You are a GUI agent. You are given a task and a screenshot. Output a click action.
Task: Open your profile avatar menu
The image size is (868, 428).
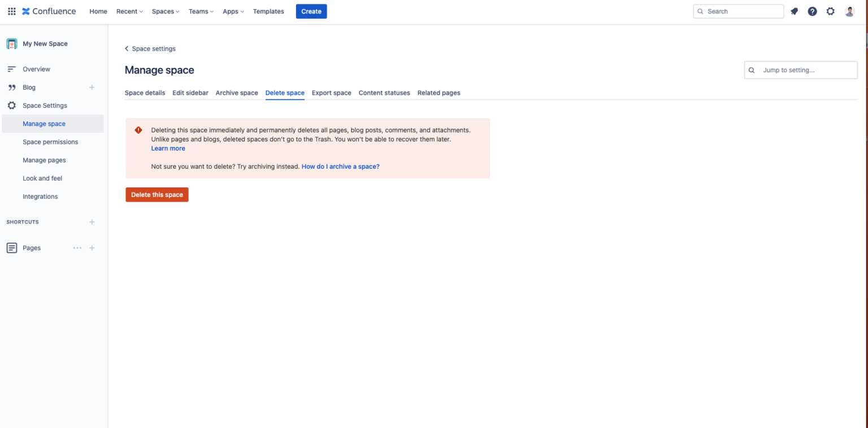[849, 11]
